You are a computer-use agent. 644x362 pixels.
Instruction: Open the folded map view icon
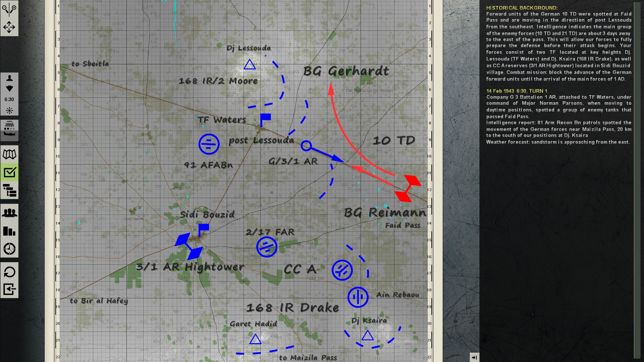9,155
